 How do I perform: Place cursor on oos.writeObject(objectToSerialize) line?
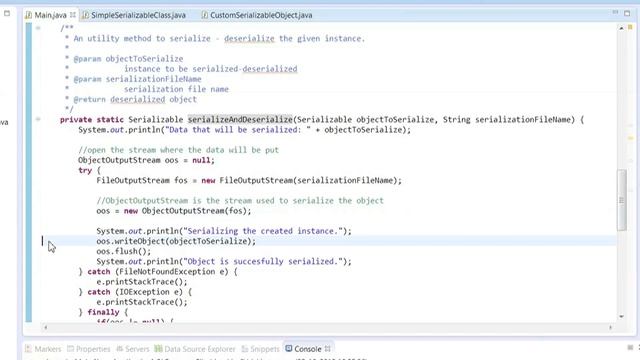point(176,241)
